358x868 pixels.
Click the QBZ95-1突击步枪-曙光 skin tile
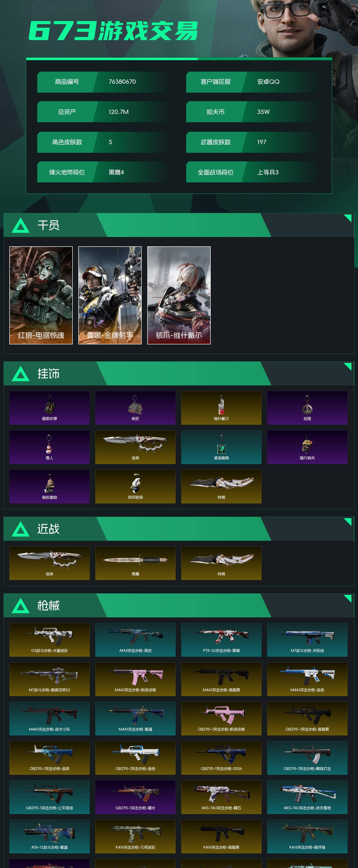pyautogui.click(x=135, y=797)
